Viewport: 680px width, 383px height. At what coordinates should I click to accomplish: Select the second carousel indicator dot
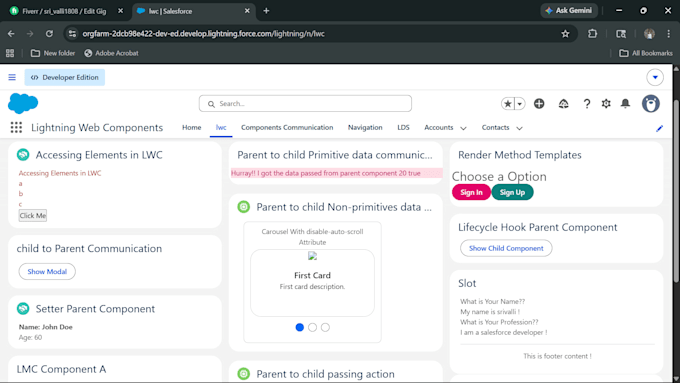[312, 327]
